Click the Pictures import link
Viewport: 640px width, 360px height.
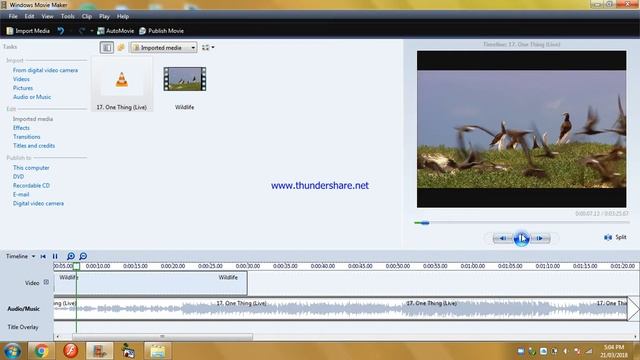(23, 88)
